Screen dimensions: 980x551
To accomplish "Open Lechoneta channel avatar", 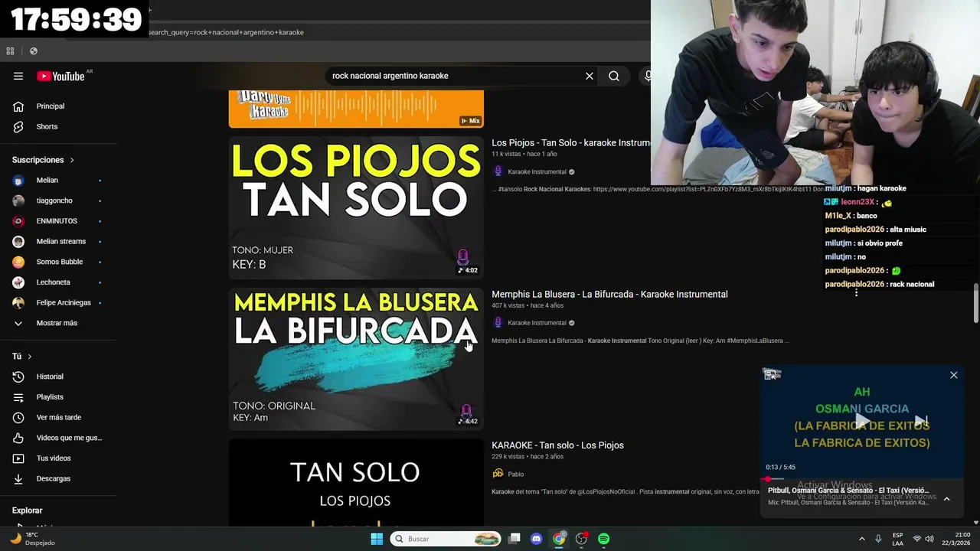I will click(x=18, y=282).
